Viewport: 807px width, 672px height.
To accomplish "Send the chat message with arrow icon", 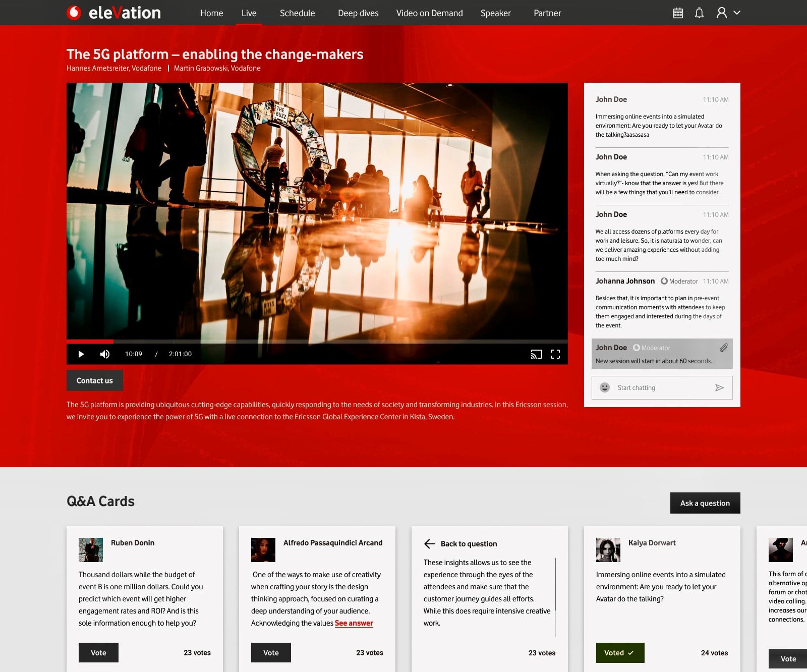I will pyautogui.click(x=719, y=387).
